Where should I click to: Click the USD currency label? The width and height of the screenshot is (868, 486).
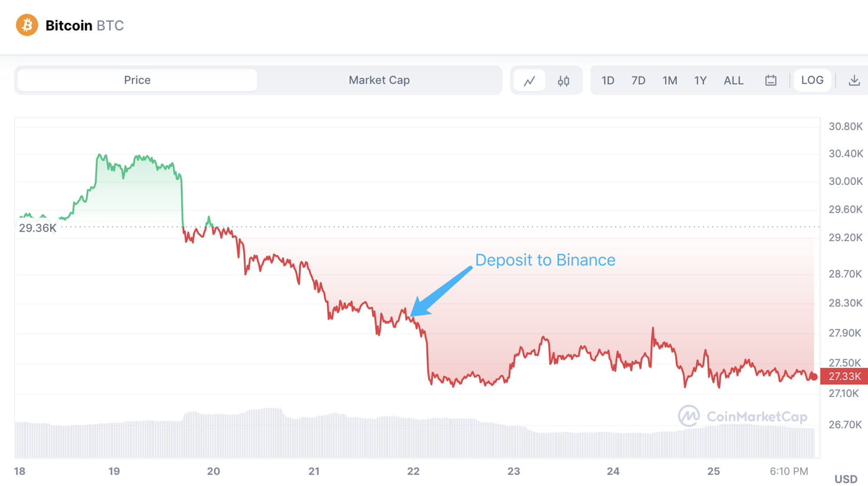point(847,479)
